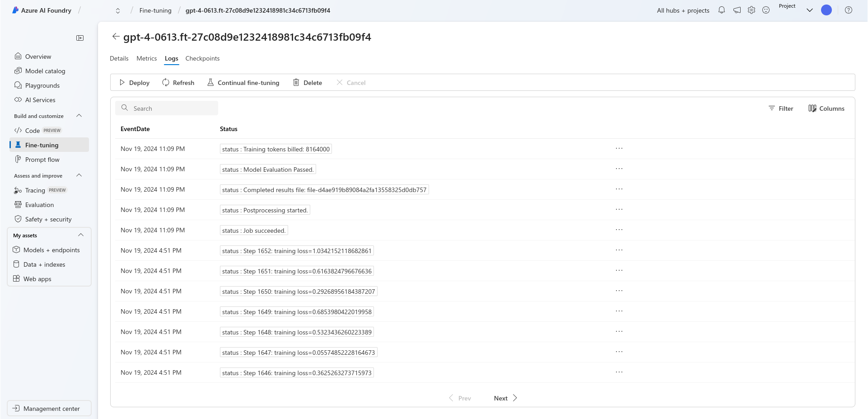
Task: Click the logs Search field
Action: click(167, 108)
